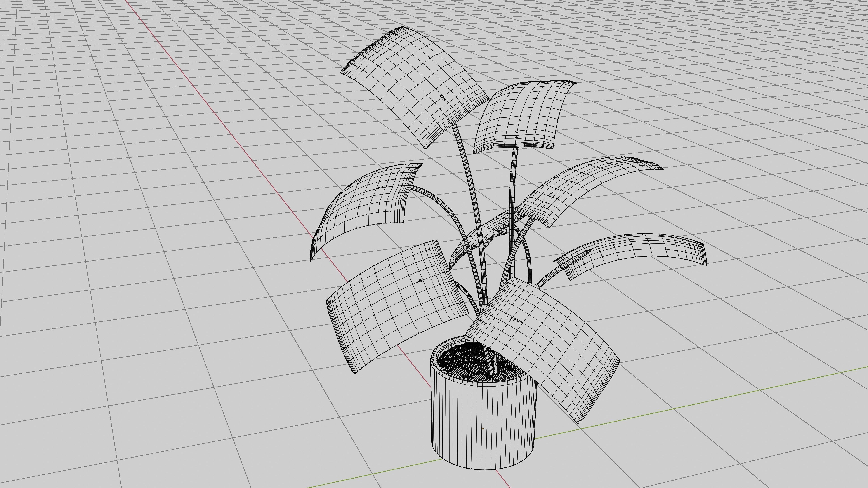Screen dimensions: 868x488
Task: Select the tallest leaf at the plant's top
Action: pyautogui.click(x=415, y=88)
